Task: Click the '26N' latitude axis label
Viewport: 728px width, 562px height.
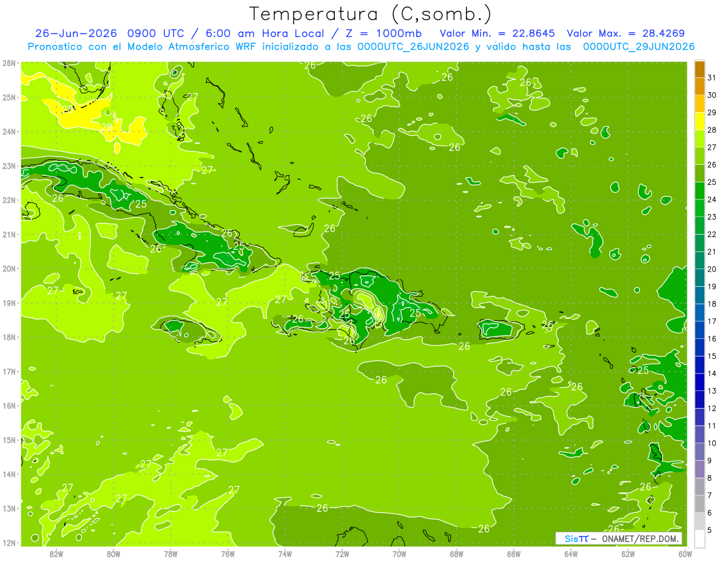Action: (9, 63)
